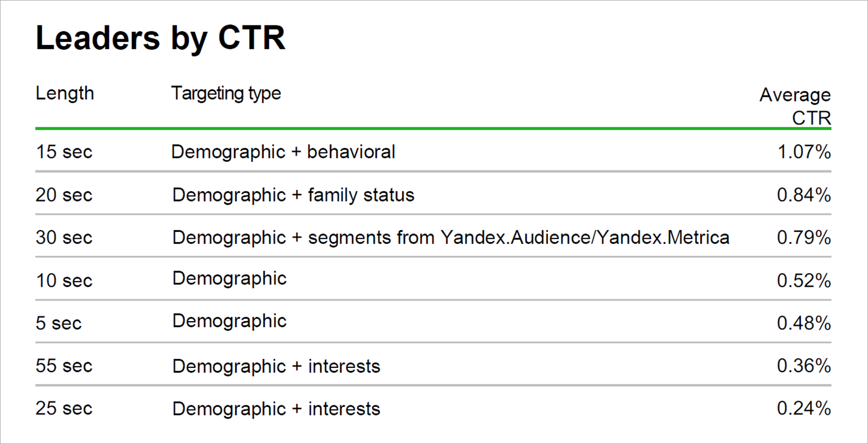This screenshot has width=868, height=444.
Task: Click the 0.52% CTR value
Action: click(803, 280)
